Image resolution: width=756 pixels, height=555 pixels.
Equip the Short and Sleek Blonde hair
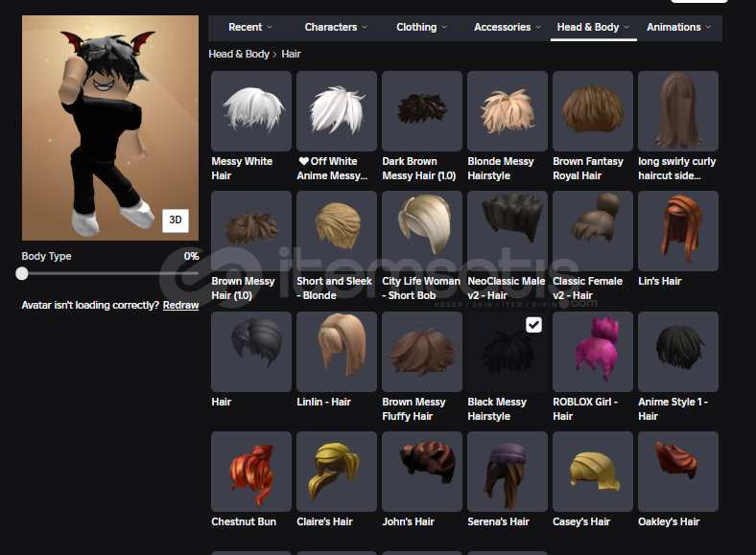point(337,231)
